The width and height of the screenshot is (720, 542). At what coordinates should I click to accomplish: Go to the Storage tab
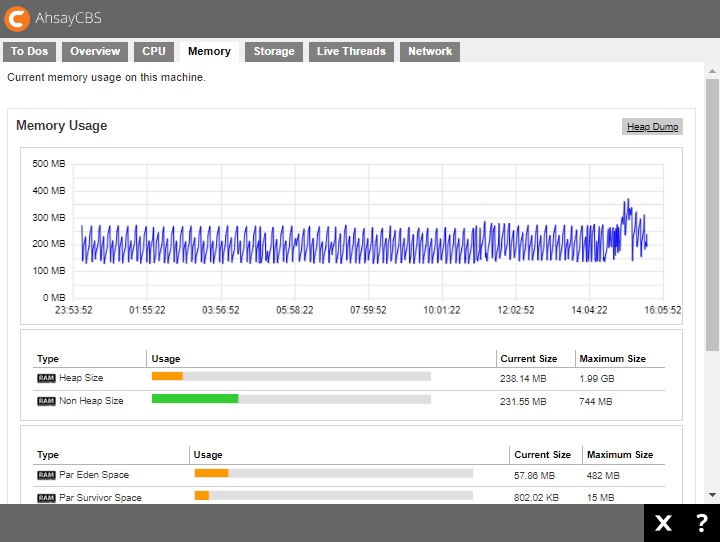[x=274, y=52]
